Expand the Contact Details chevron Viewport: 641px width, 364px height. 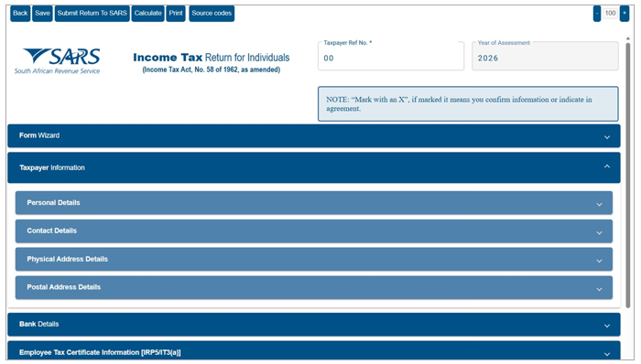599,232
